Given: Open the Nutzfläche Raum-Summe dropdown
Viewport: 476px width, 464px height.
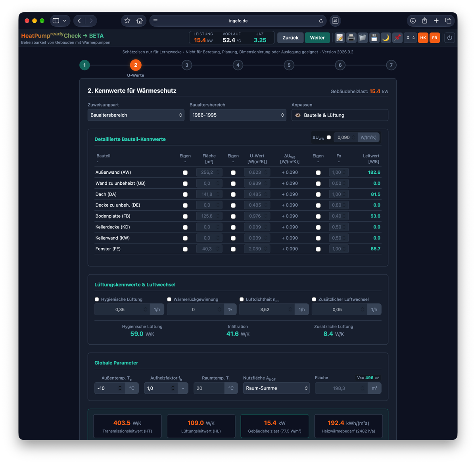Looking at the screenshot, I should point(276,388).
